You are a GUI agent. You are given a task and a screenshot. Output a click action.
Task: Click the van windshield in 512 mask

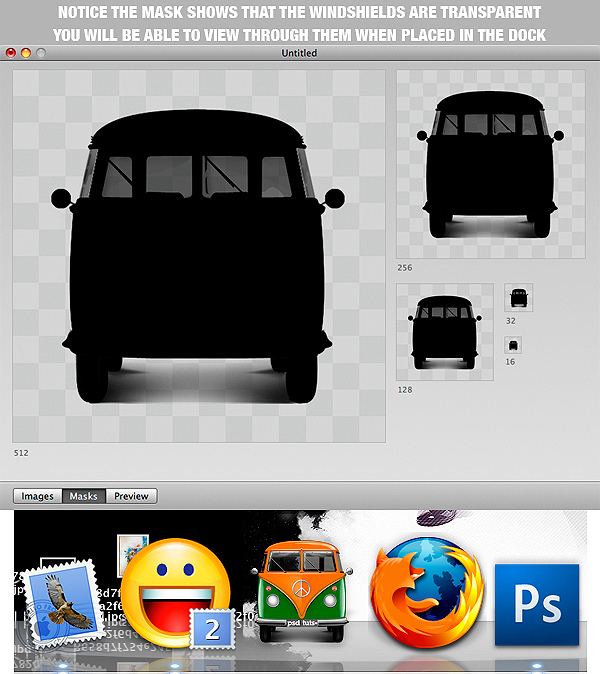click(x=197, y=176)
